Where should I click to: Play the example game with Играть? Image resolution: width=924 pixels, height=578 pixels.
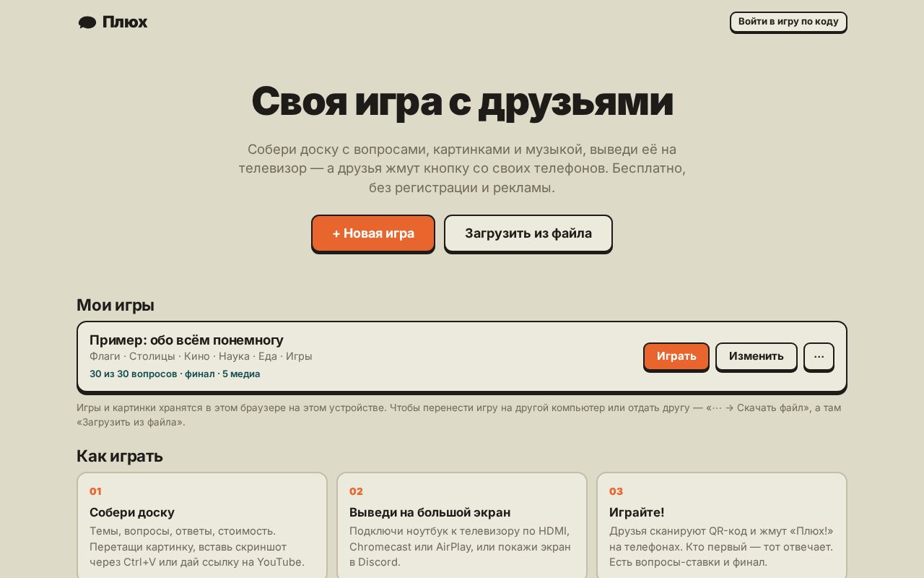[676, 356]
